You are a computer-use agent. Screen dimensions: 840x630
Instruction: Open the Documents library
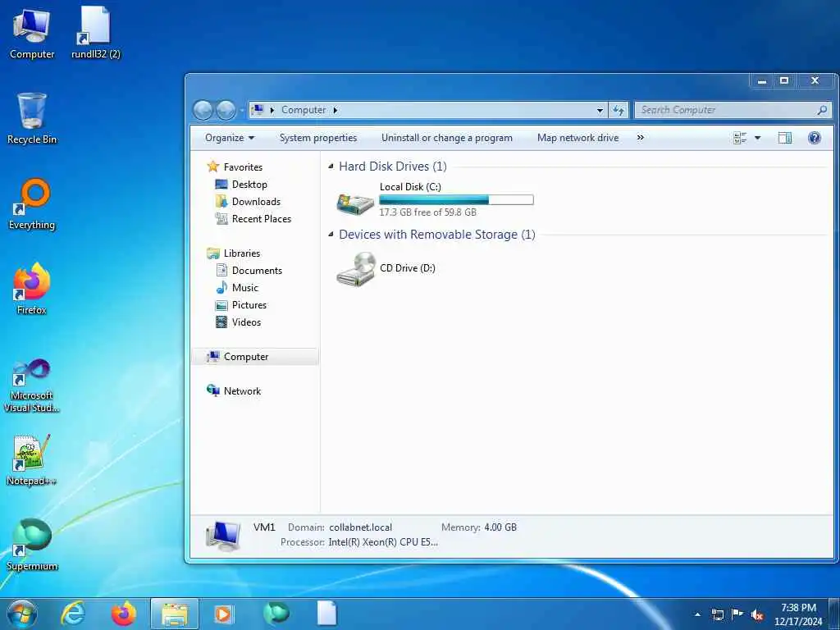pyautogui.click(x=257, y=271)
